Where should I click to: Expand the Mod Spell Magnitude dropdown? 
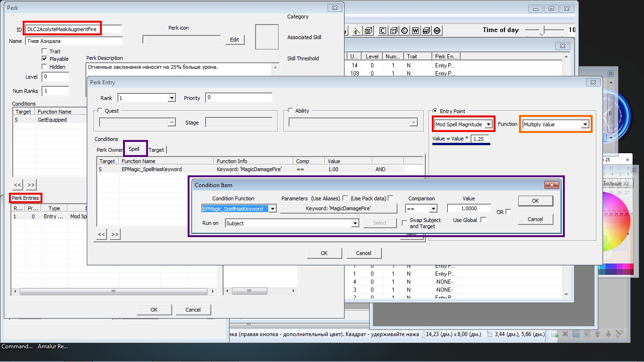click(x=488, y=124)
